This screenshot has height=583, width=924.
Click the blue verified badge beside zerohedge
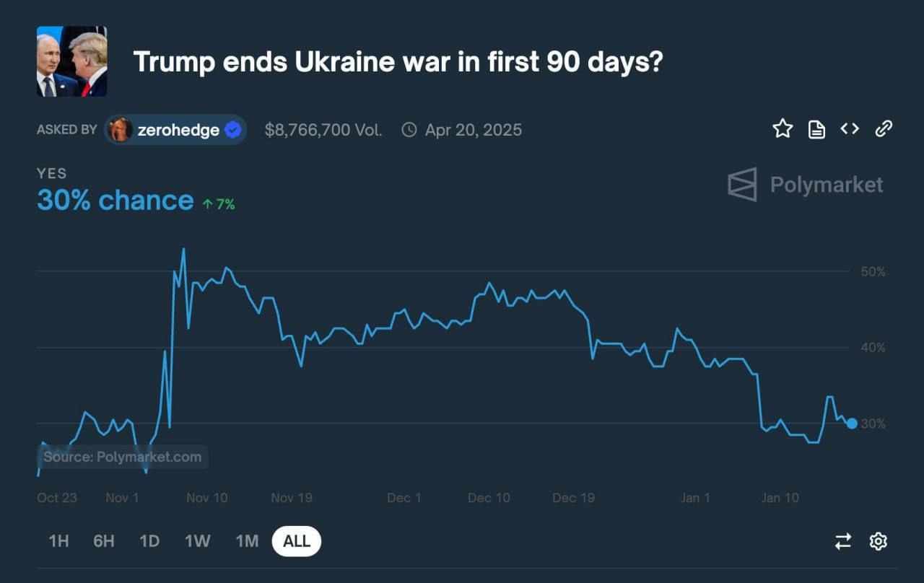tap(232, 130)
